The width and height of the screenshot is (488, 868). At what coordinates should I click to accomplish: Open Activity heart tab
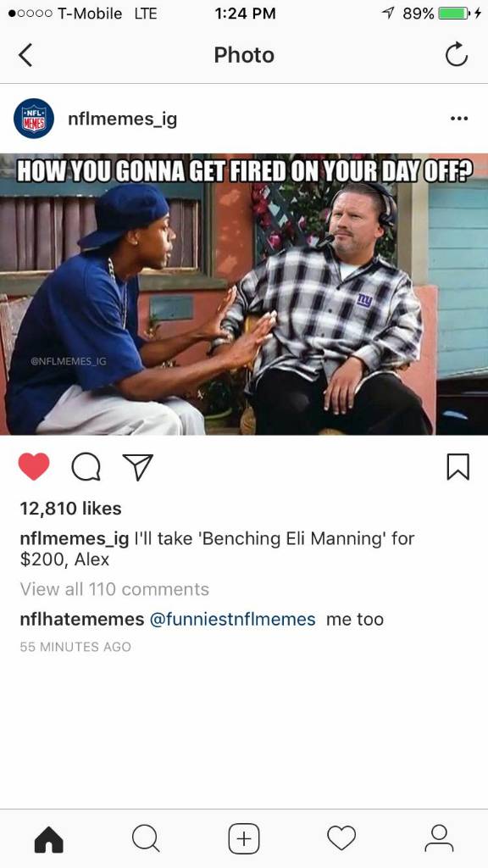pos(341,838)
